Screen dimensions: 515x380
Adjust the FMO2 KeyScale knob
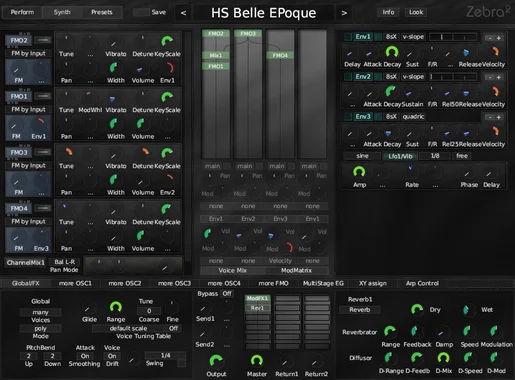tap(167, 42)
